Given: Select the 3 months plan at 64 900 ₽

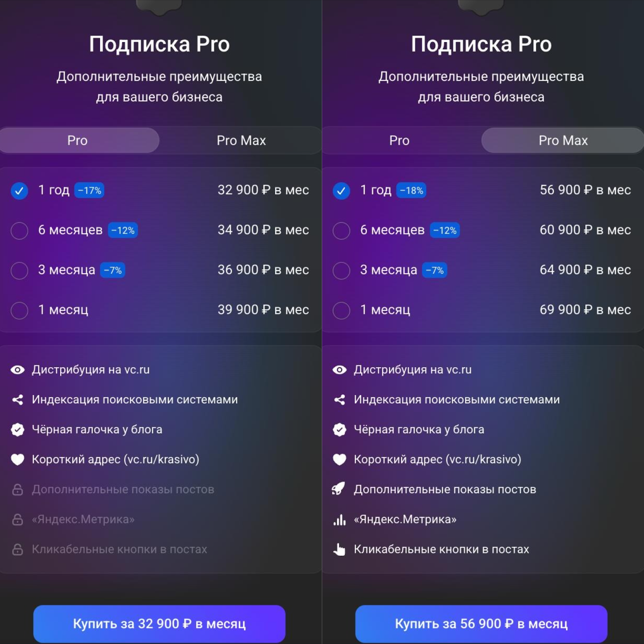Looking at the screenshot, I should (x=341, y=270).
